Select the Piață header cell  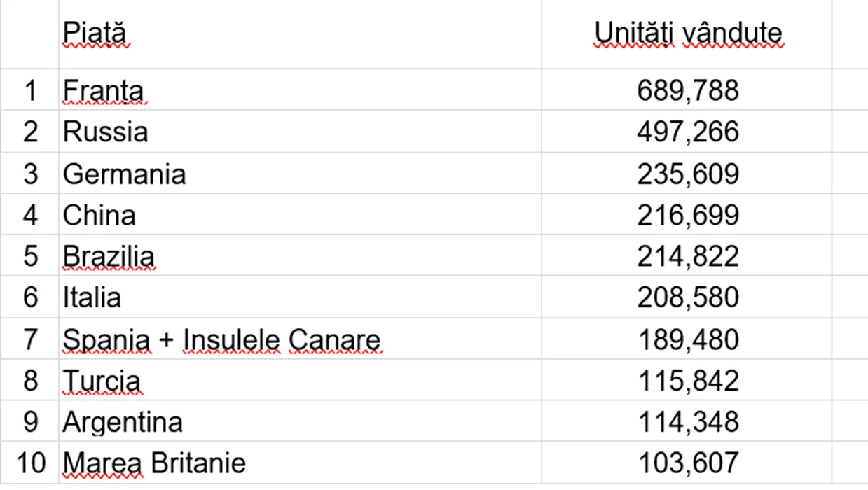click(300, 34)
